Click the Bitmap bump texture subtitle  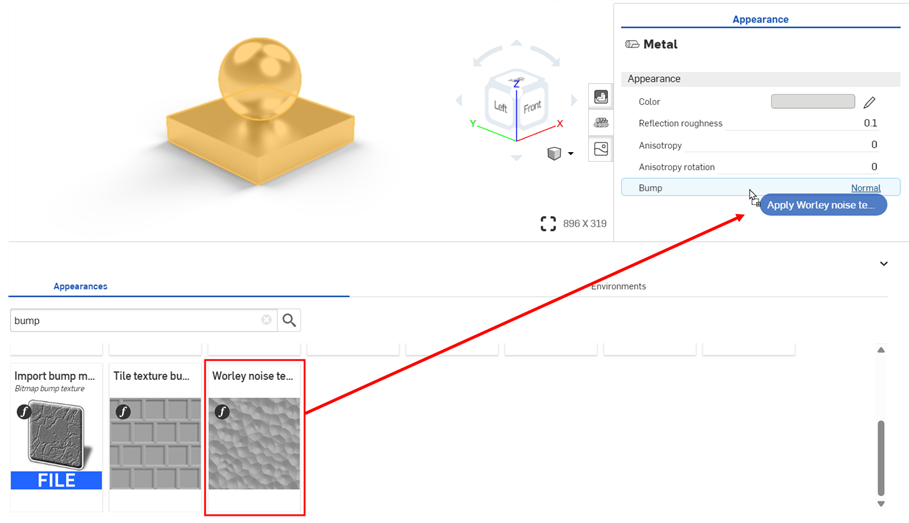pos(49,388)
